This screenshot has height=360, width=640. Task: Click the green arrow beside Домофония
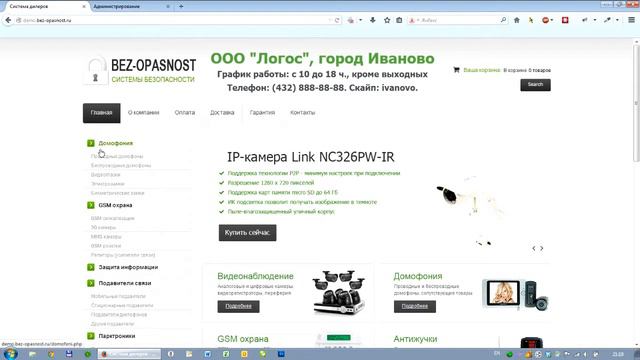(91, 143)
